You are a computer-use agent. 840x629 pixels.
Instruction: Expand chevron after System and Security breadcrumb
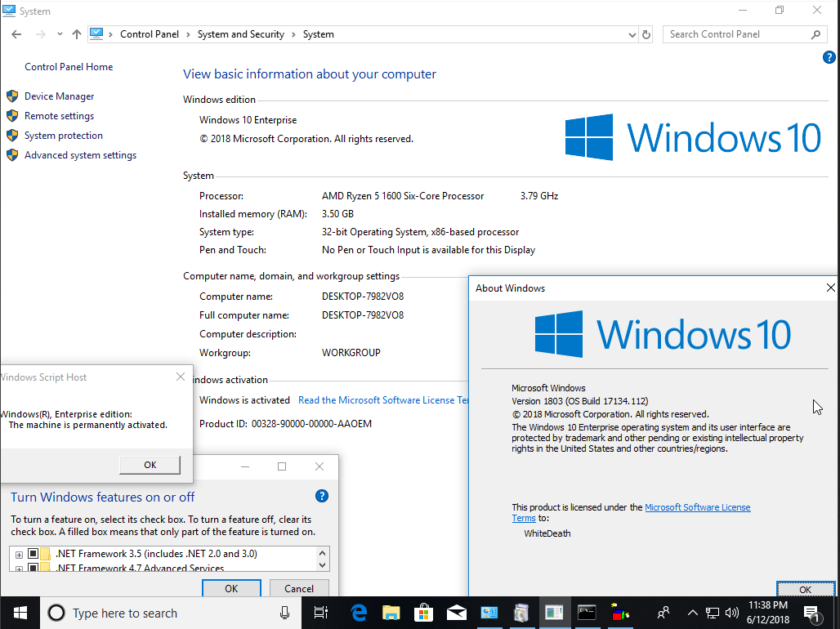click(x=293, y=34)
